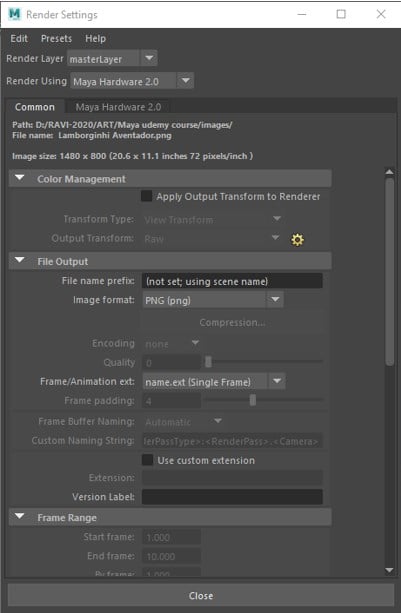
Task: Tick Use custom extension checkbox
Action: coord(147,460)
